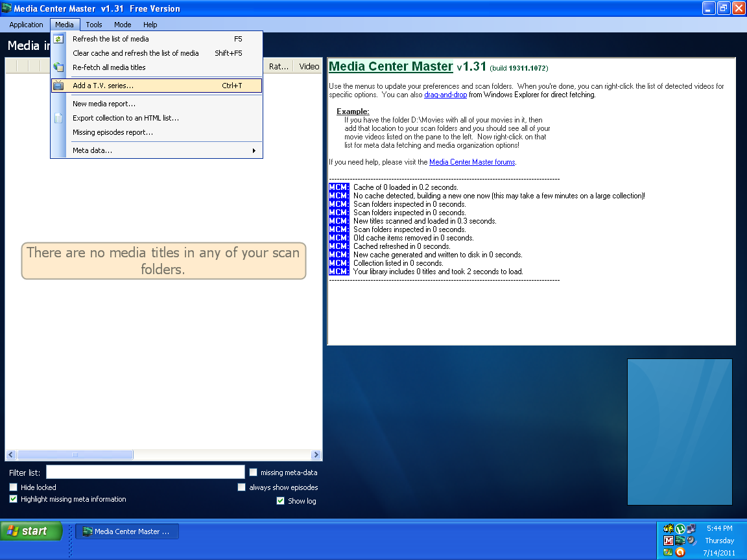The width and height of the screenshot is (747, 560).
Task: Open the Tools menu
Action: 94,25
